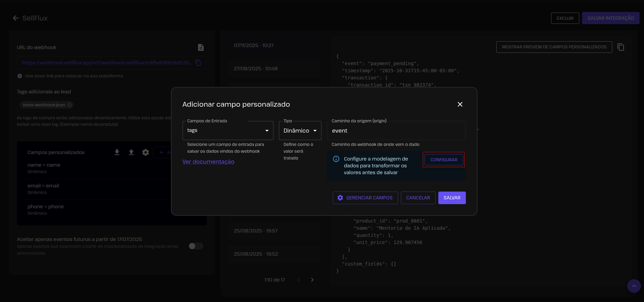644x302 pixels.
Task: Go to the next page of events
Action: (312, 280)
